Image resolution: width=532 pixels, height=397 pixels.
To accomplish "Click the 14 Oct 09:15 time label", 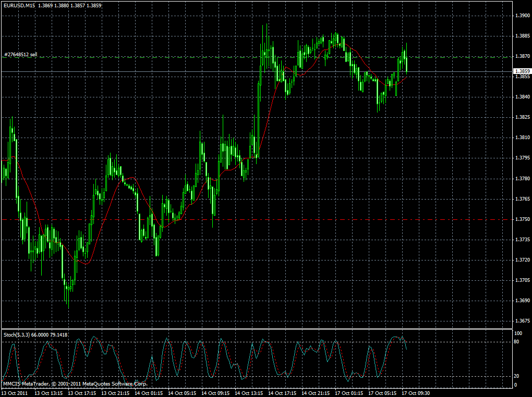I will pyautogui.click(x=215, y=393).
